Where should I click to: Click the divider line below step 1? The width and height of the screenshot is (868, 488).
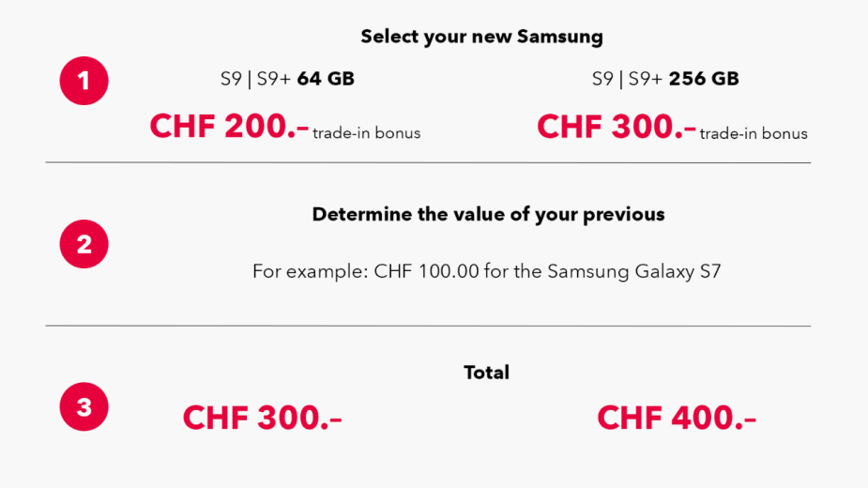428,163
